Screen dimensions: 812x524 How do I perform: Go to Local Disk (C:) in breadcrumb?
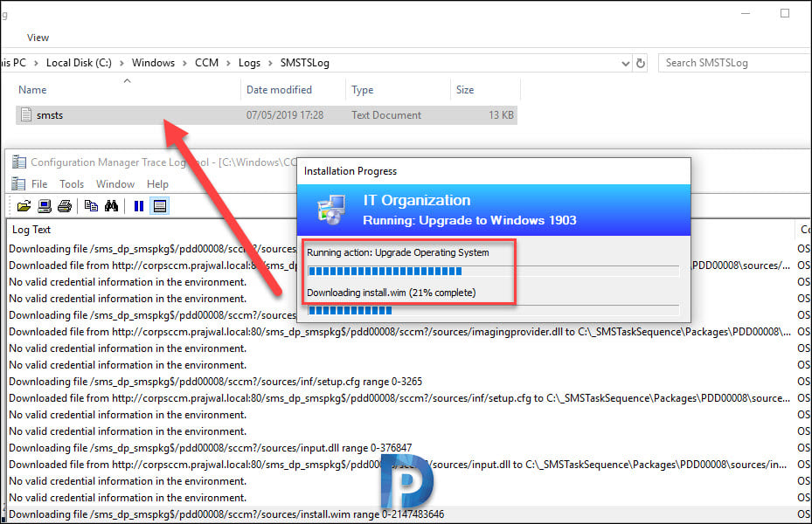tap(79, 63)
